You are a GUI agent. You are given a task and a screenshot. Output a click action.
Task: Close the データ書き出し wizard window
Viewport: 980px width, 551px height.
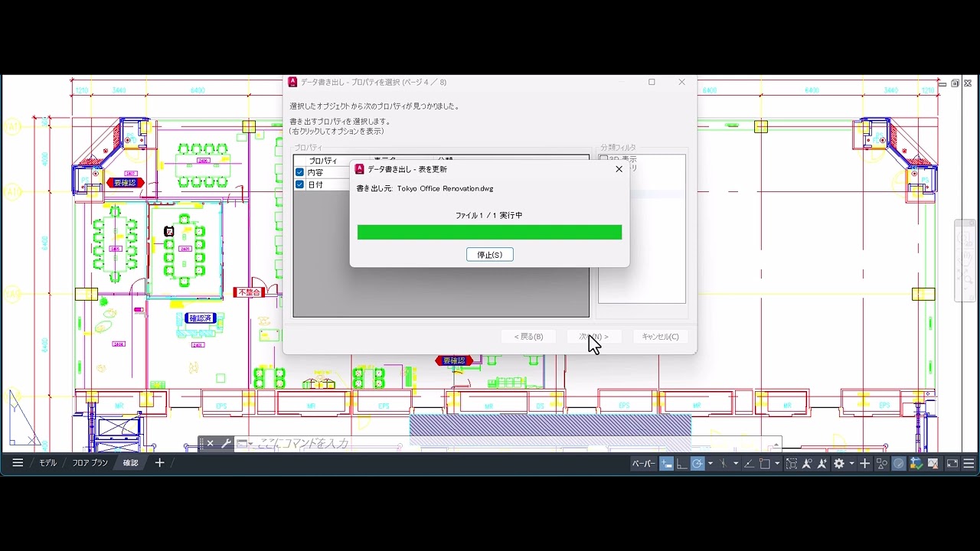[x=681, y=82]
